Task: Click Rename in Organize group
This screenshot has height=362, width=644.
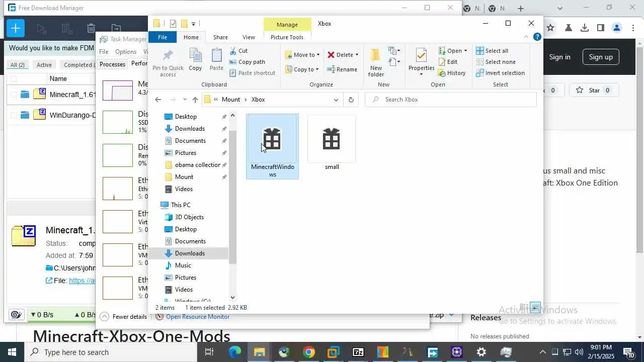Action: coord(342,69)
